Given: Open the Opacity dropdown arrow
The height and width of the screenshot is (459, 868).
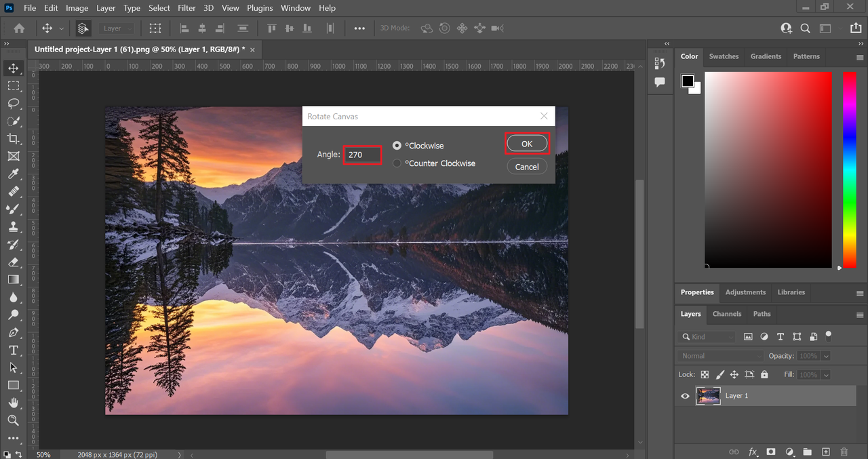Looking at the screenshot, I should click(x=825, y=356).
